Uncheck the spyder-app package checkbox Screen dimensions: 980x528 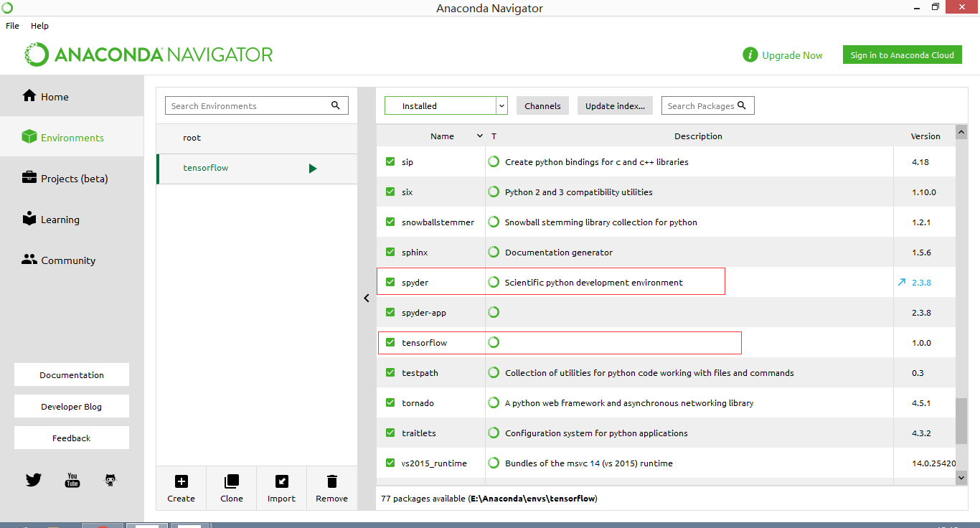[390, 312]
